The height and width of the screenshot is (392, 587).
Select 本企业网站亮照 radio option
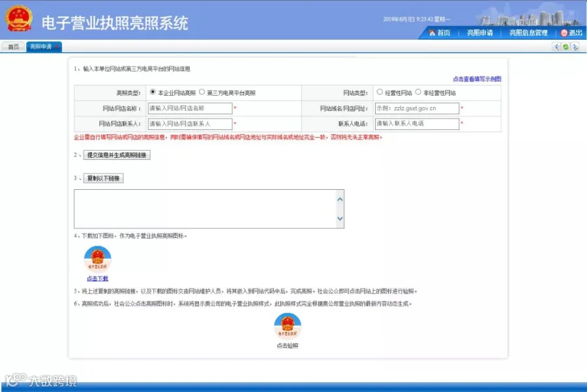pyautogui.click(x=153, y=92)
